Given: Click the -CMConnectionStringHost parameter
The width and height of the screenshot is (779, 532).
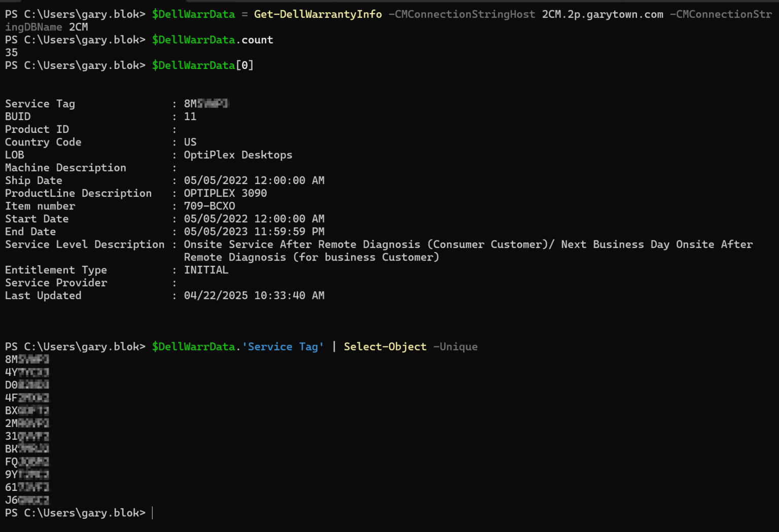Looking at the screenshot, I should point(462,14).
